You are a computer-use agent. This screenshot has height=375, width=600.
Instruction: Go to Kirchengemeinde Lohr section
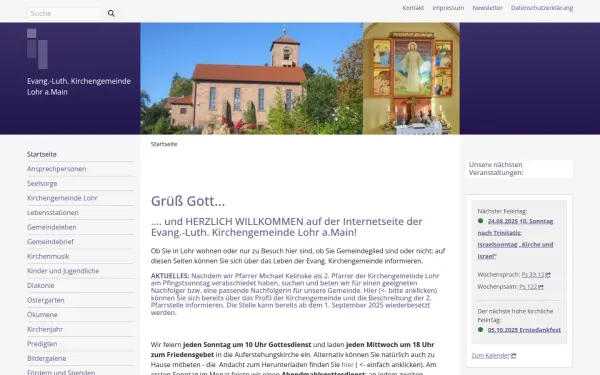pyautogui.click(x=62, y=198)
